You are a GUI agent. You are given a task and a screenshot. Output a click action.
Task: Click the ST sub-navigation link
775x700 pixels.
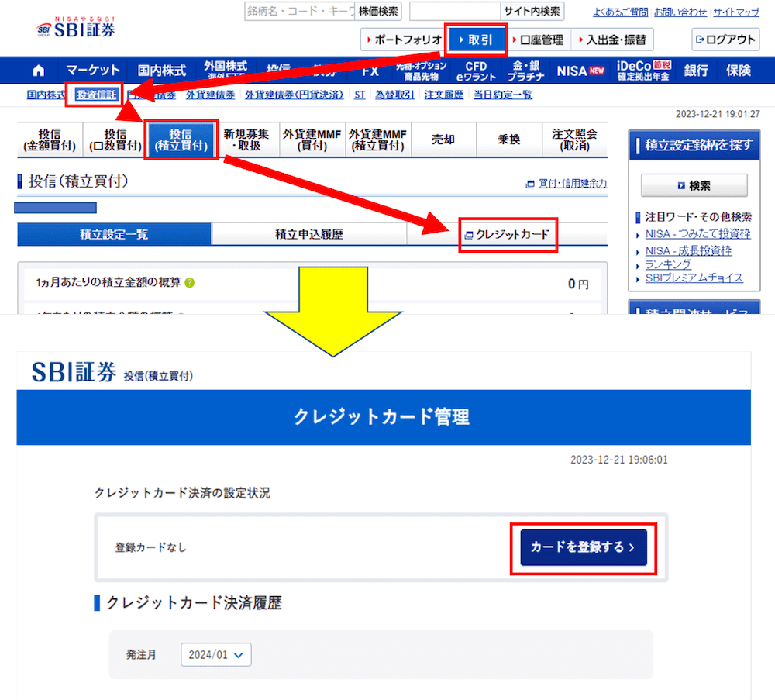pyautogui.click(x=360, y=95)
